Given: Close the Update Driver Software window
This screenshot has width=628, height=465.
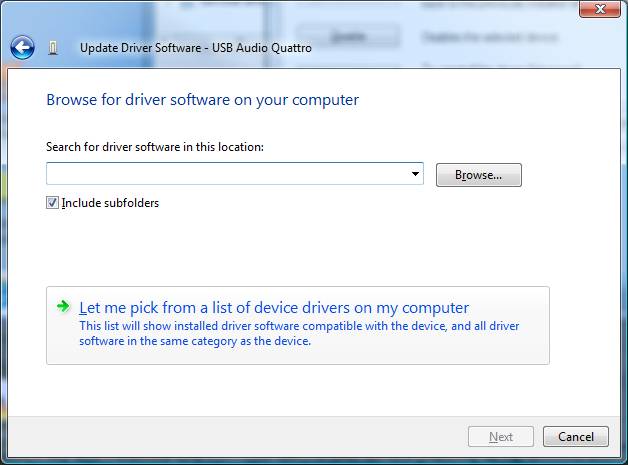Looking at the screenshot, I should click(598, 9).
